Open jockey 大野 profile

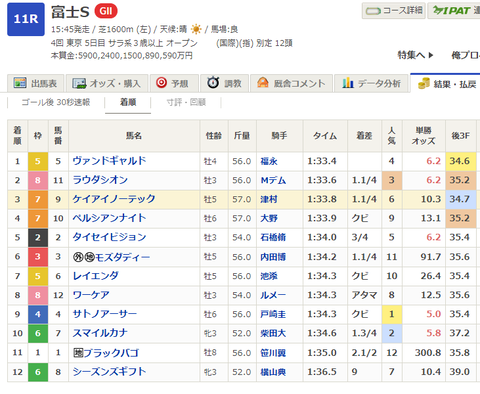click(269, 218)
